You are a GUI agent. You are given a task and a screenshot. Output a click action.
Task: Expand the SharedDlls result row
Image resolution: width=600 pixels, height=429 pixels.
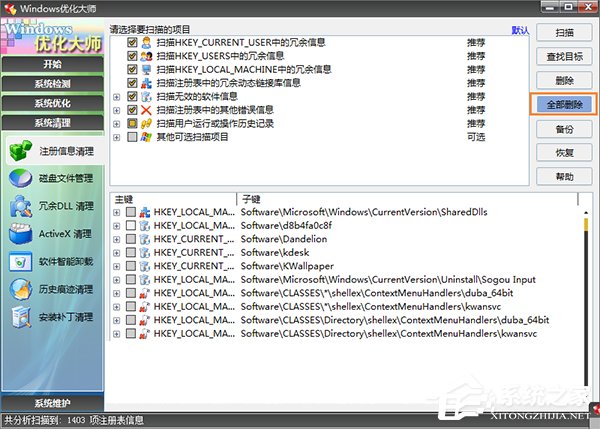[117, 213]
